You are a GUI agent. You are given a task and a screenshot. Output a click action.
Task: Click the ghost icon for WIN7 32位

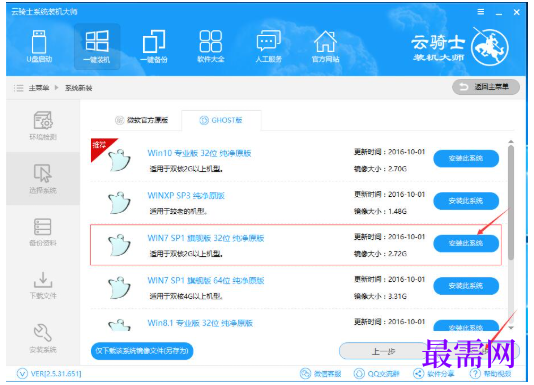tap(119, 245)
